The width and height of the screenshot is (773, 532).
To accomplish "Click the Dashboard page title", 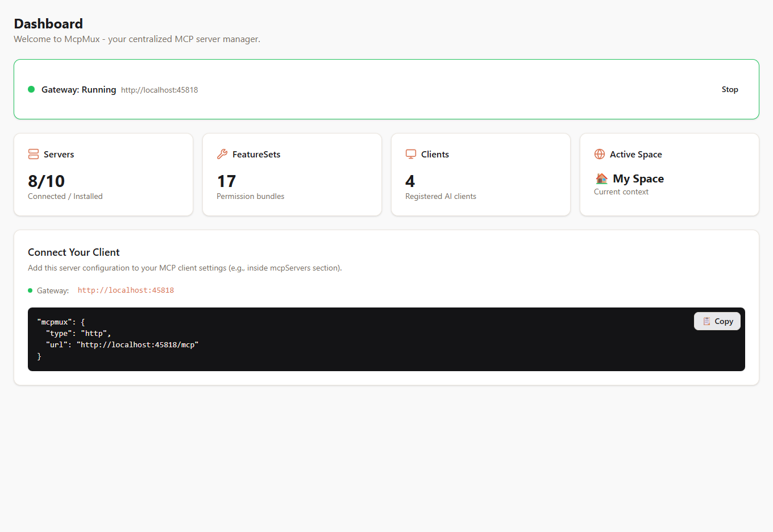I will 48,24.
